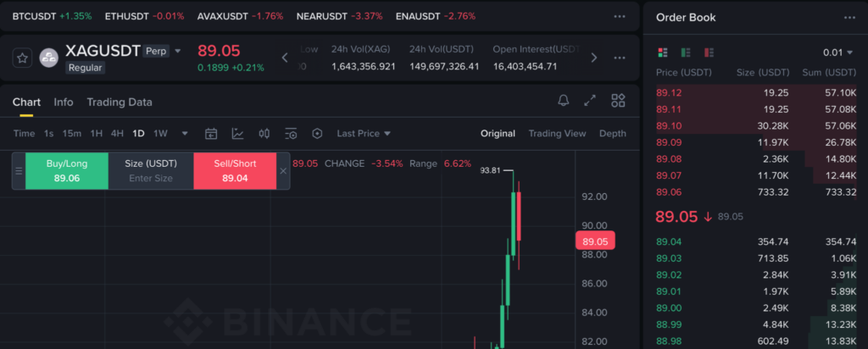Expand the Last Price dropdown
Image resolution: width=868 pixels, height=349 pixels.
tap(364, 133)
